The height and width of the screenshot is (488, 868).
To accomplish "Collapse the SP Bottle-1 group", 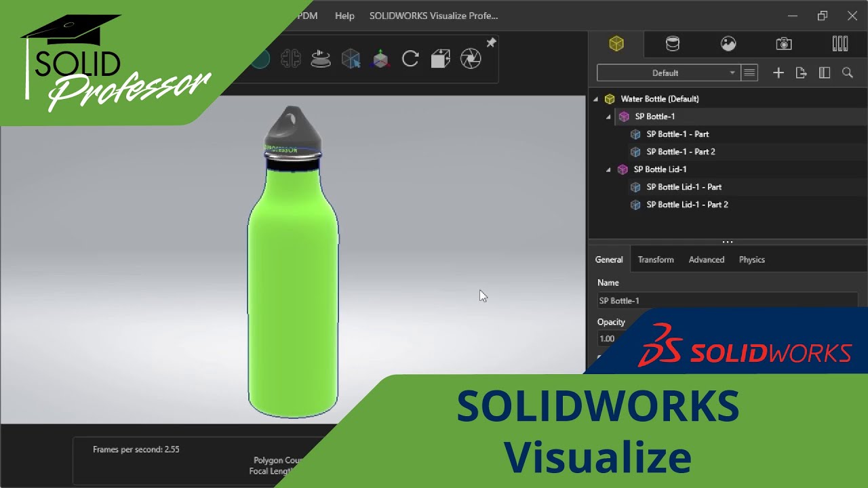I will point(608,117).
